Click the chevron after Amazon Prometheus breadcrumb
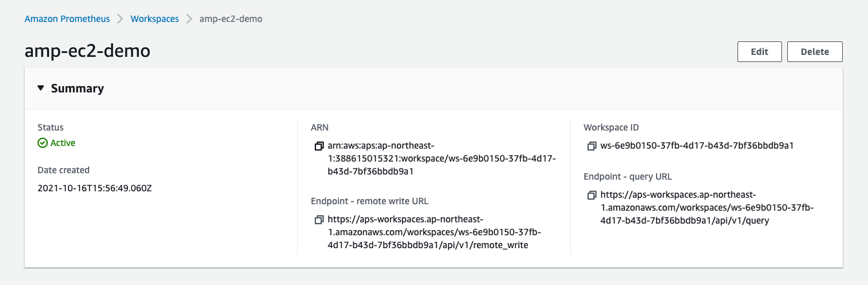The height and width of the screenshot is (285, 868). tap(120, 19)
